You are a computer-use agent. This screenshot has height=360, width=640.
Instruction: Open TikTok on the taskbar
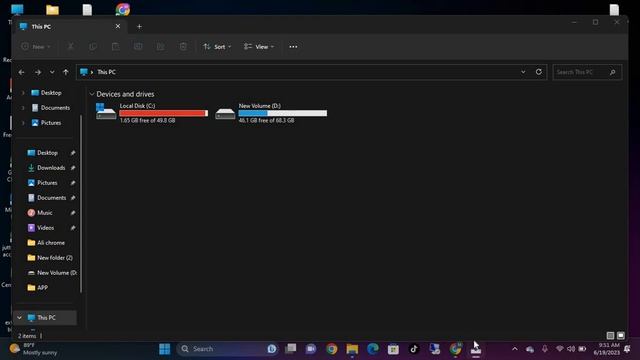[x=413, y=349]
